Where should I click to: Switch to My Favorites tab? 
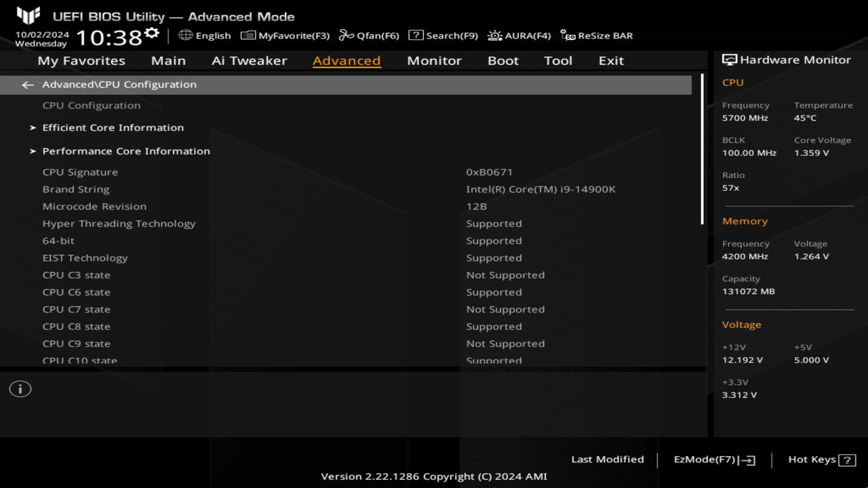pyautogui.click(x=81, y=60)
